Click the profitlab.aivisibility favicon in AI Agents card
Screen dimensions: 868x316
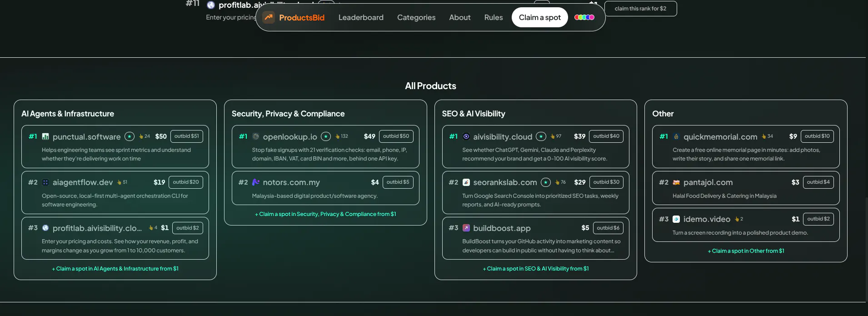pos(45,228)
